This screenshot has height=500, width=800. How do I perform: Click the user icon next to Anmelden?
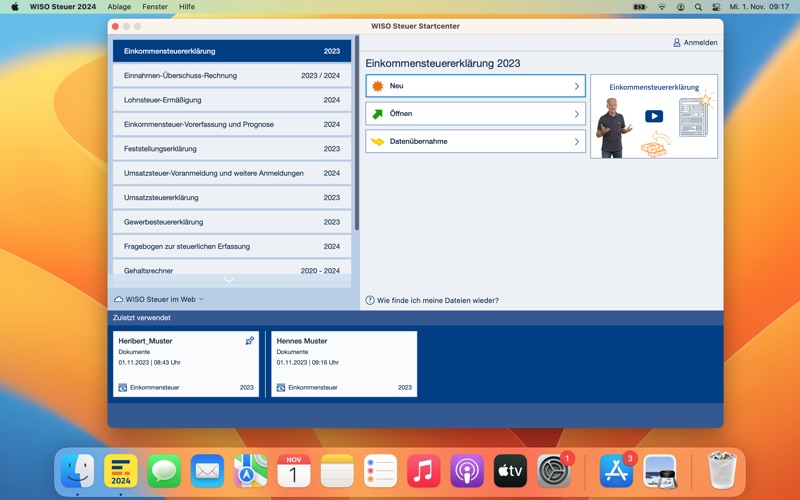[x=677, y=42]
